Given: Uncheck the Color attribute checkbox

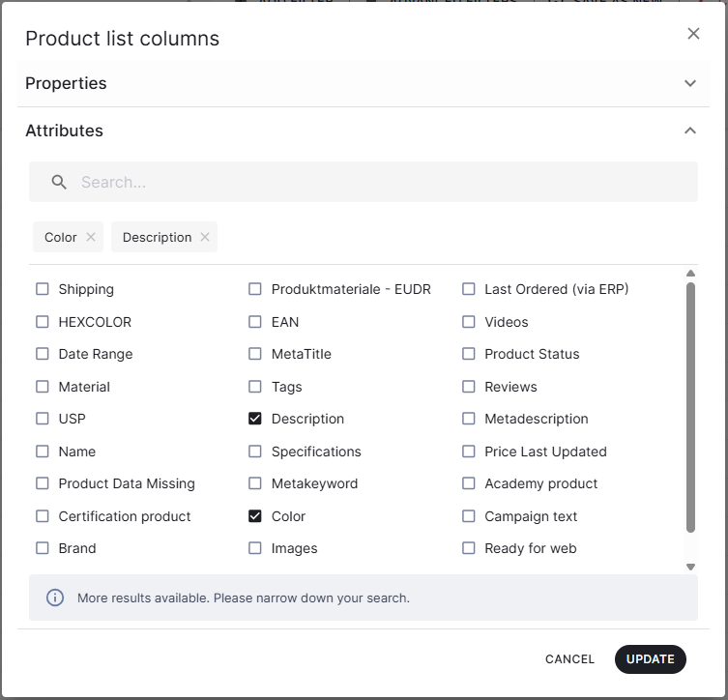Looking at the screenshot, I should (255, 516).
